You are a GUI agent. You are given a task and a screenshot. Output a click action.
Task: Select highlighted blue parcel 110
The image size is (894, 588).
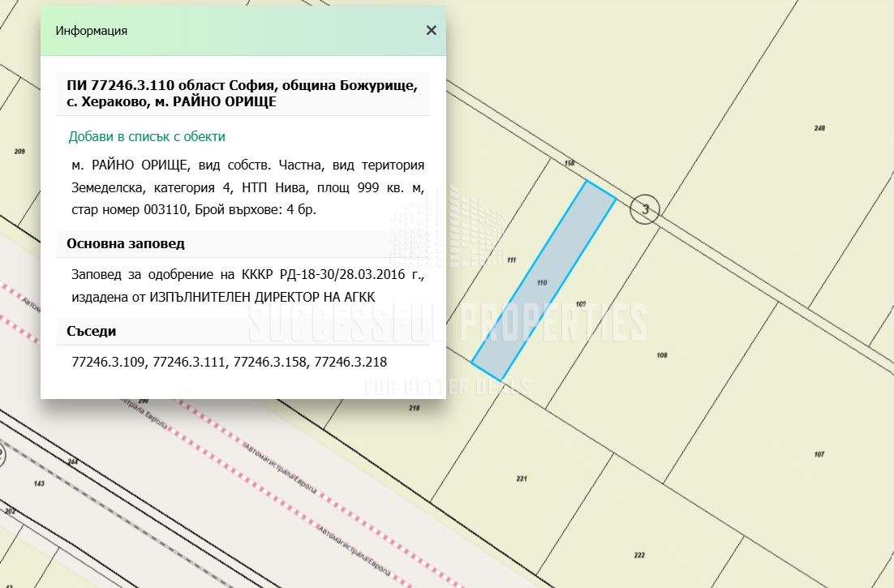click(543, 281)
